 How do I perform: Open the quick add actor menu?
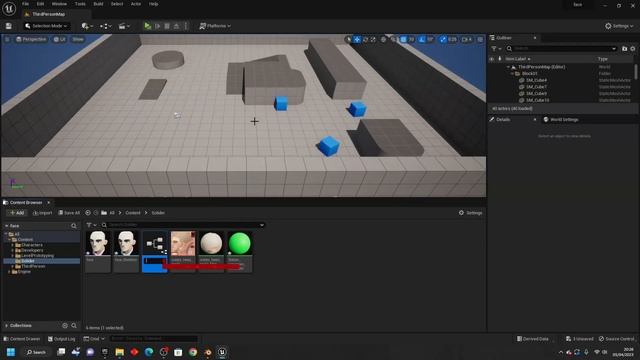[x=87, y=26]
